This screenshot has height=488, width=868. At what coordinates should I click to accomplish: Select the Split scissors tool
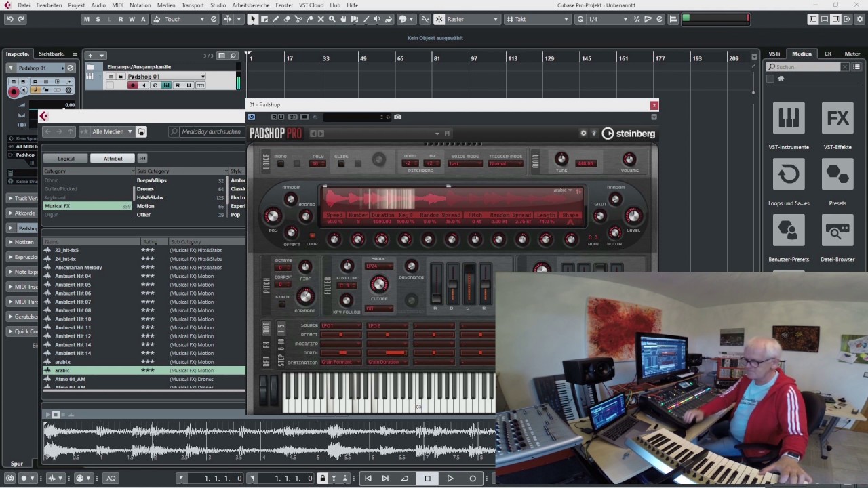click(x=298, y=19)
